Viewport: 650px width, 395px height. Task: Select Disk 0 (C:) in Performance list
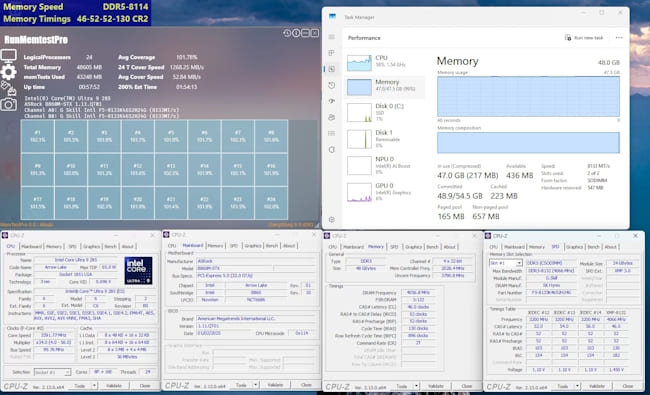pyautogui.click(x=385, y=112)
